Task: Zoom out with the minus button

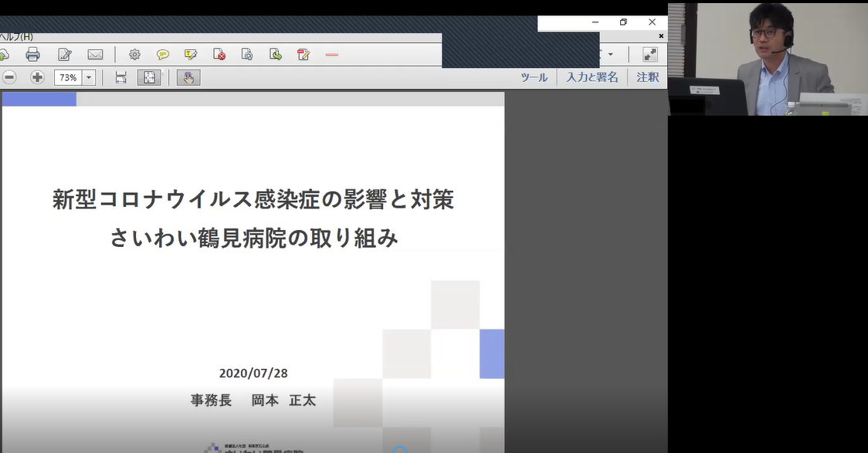Action: (x=8, y=77)
